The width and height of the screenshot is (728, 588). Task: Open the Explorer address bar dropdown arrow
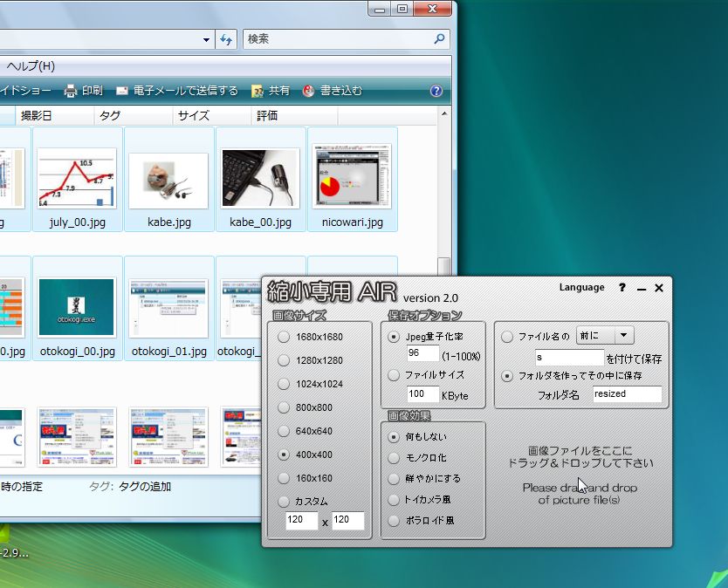[206, 40]
